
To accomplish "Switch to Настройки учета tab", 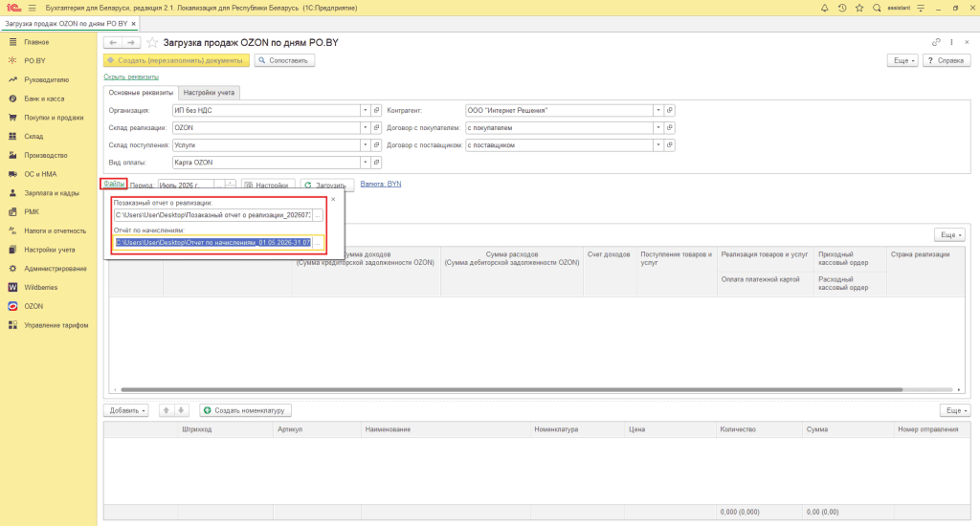I will 209,93.
